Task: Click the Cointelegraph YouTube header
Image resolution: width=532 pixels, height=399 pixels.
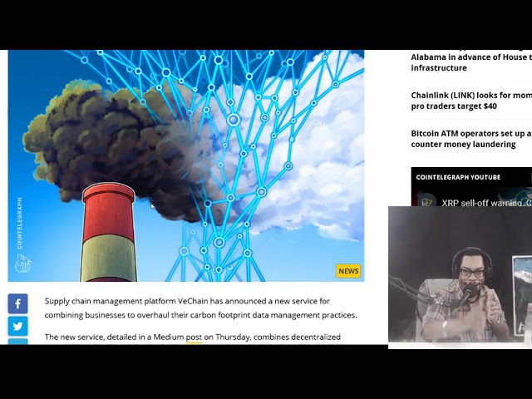Action: (x=458, y=177)
